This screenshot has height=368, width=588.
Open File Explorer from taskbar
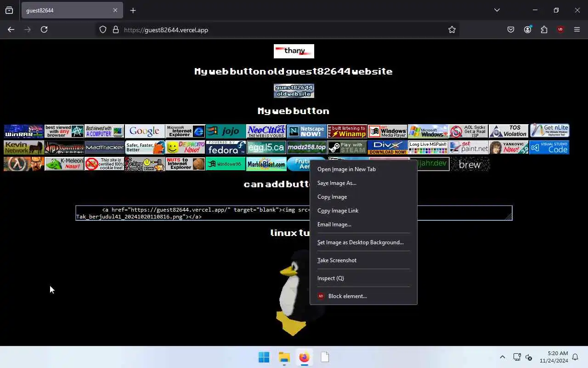point(284,357)
